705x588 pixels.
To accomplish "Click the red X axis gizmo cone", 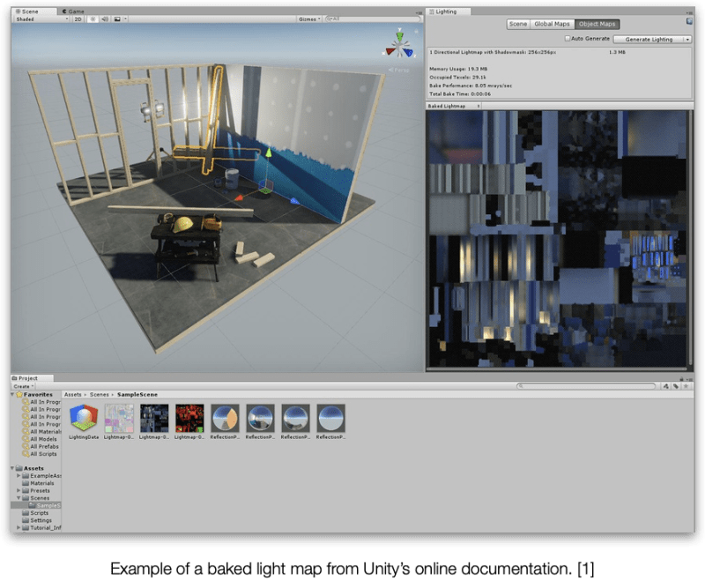I will (390, 51).
